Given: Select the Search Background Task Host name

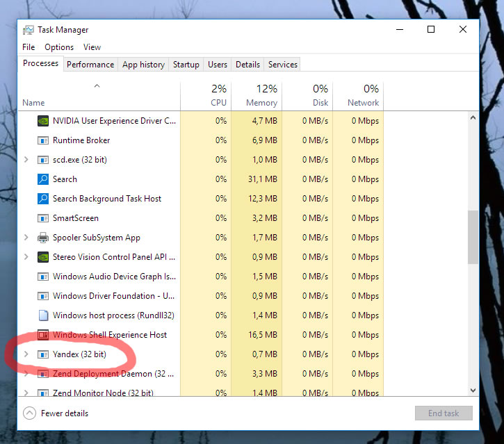Looking at the screenshot, I should 107,199.
